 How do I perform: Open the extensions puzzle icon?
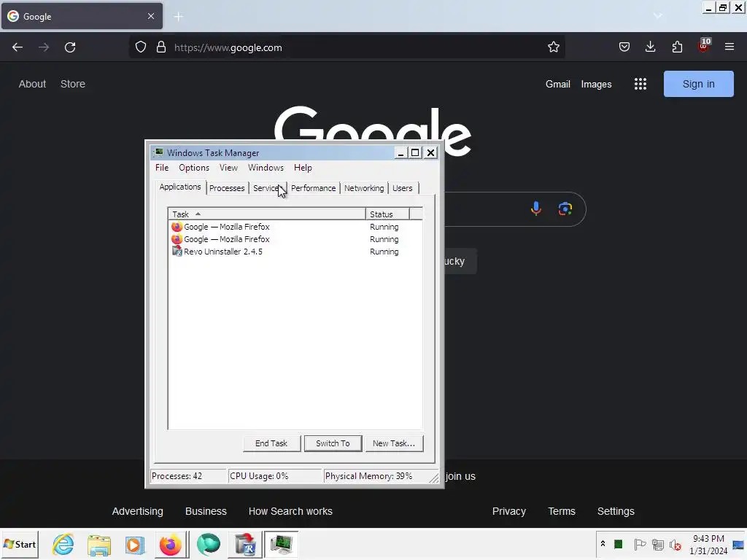point(677,47)
